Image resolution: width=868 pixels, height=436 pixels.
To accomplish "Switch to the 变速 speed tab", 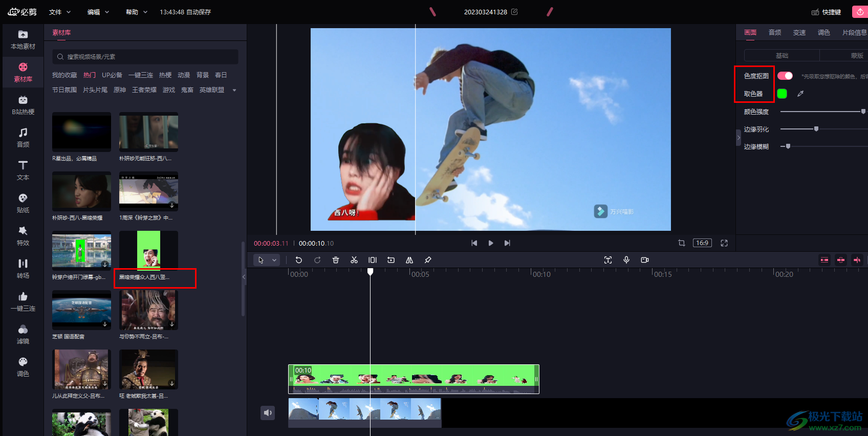I will [x=799, y=32].
